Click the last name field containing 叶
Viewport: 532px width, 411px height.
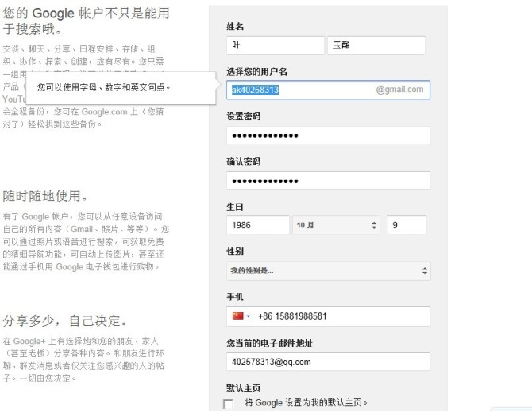point(276,45)
